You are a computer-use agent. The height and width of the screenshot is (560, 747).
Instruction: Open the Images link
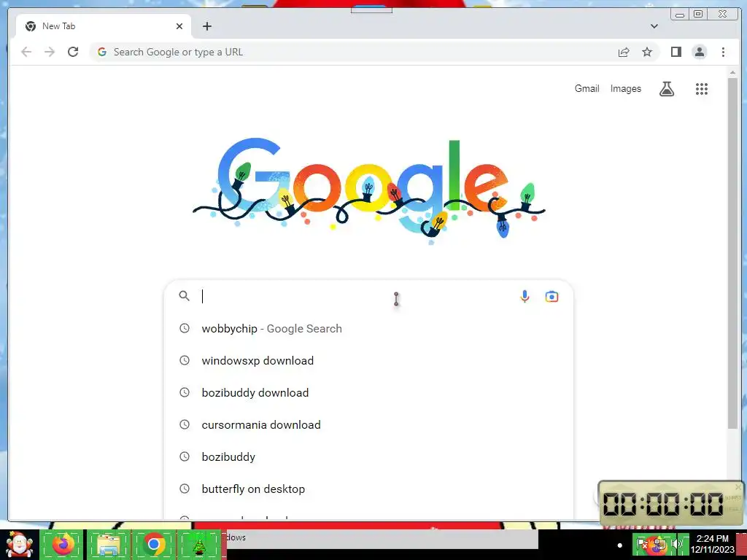(625, 88)
